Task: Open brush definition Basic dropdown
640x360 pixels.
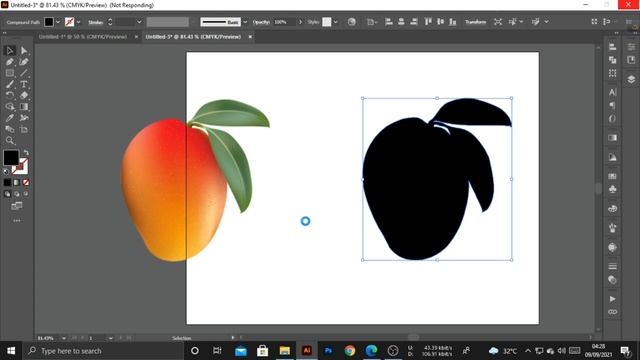Action: click(x=245, y=22)
